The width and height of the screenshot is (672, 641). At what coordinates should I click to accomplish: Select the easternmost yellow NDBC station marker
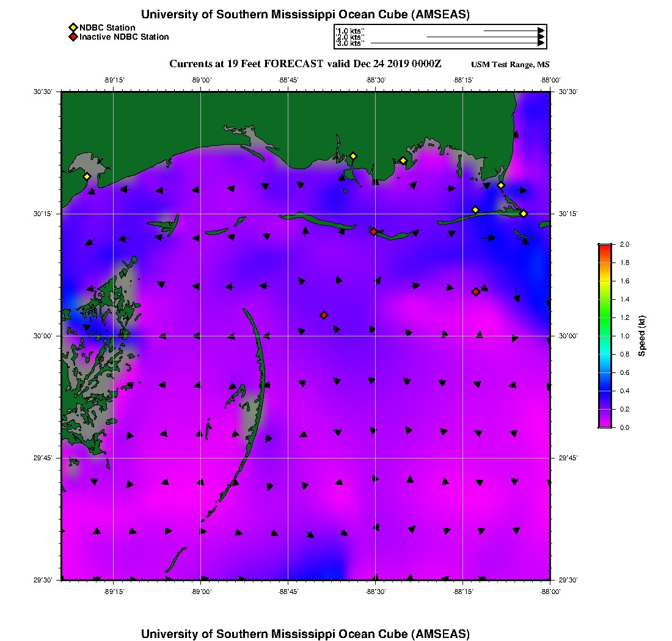point(524,213)
